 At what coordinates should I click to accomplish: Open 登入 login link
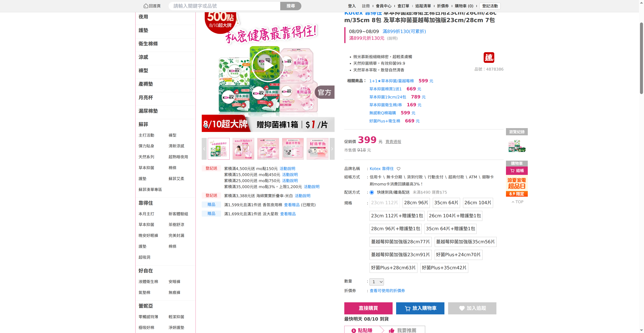click(352, 6)
